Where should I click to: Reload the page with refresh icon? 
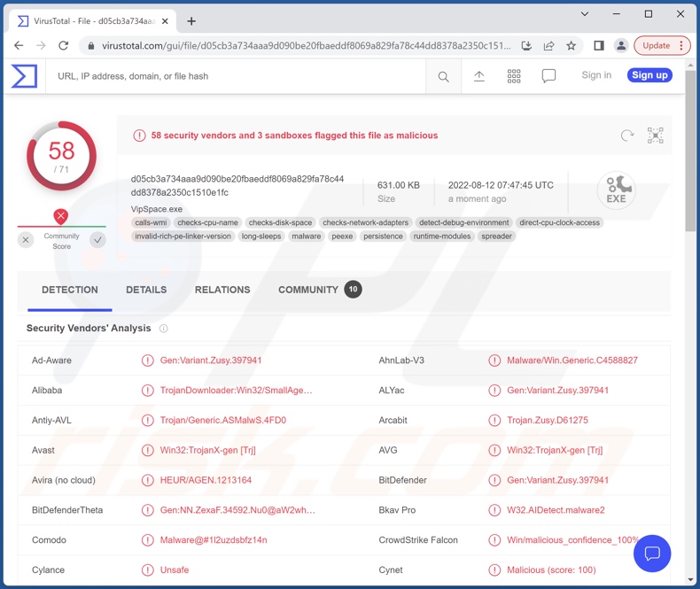[64, 45]
